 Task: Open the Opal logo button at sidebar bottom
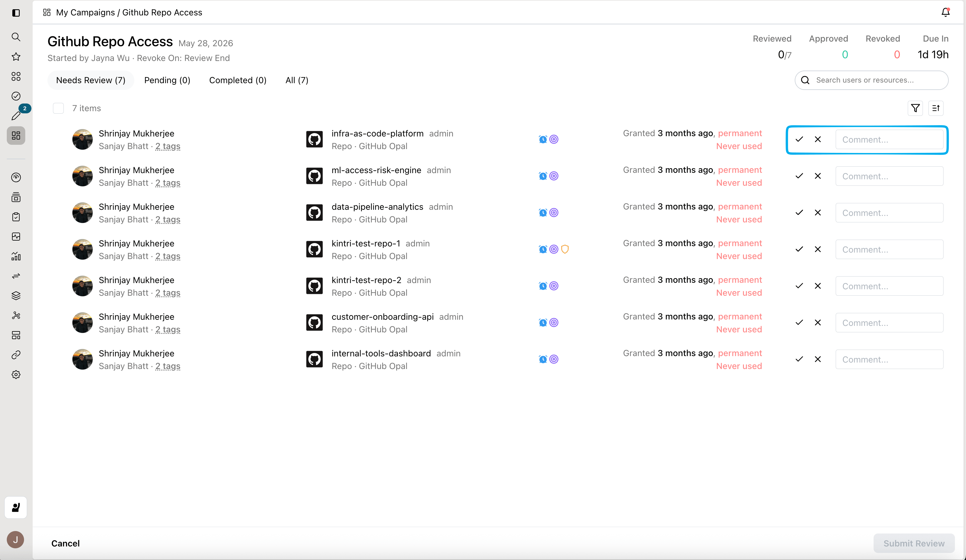(16, 508)
